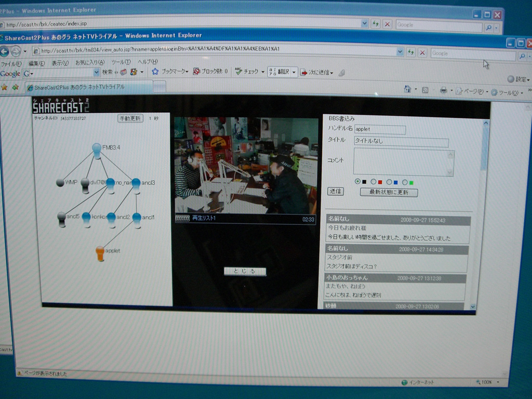
Task: Click the search magnifier in the front window
Action: [x=522, y=56]
